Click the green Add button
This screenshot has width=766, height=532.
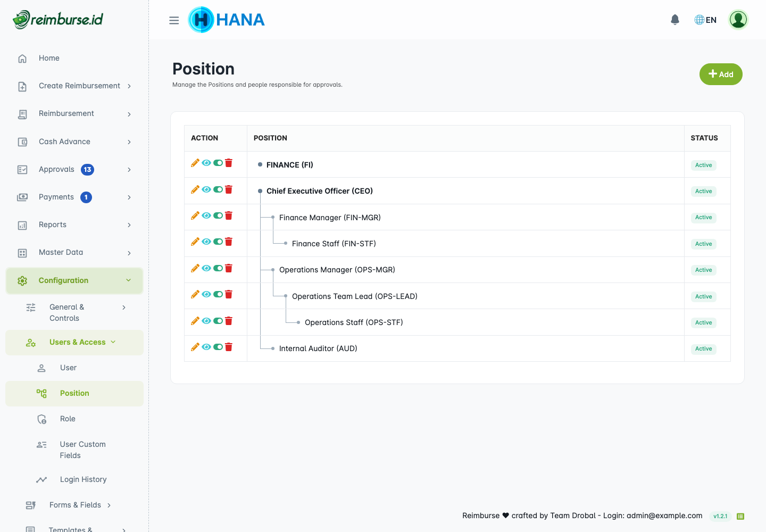tap(721, 74)
